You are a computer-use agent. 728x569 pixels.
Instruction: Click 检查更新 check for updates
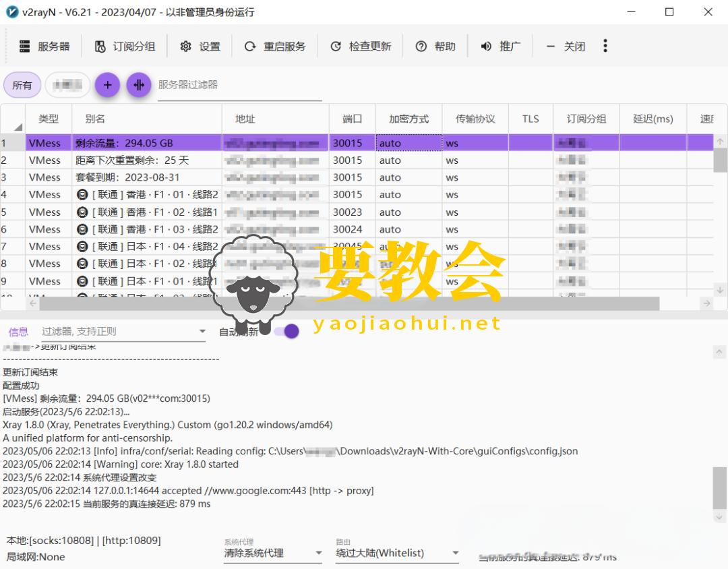click(361, 47)
